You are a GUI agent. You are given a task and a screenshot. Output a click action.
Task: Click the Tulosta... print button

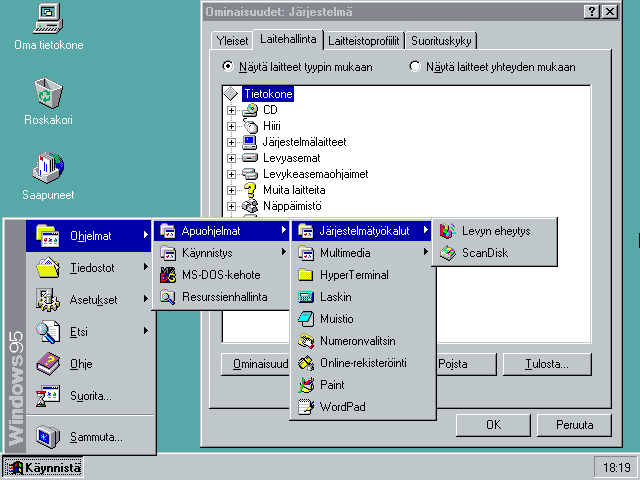click(547, 364)
